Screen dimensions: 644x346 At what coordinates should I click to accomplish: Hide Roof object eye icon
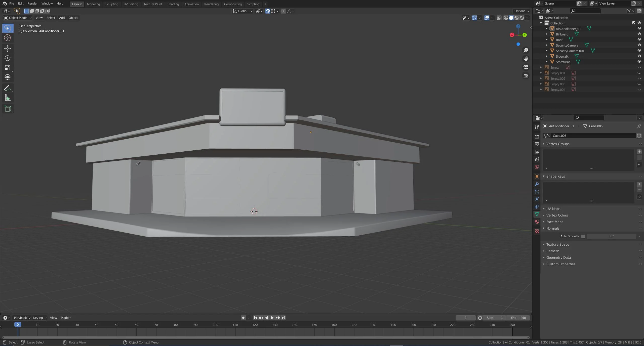tap(639, 40)
